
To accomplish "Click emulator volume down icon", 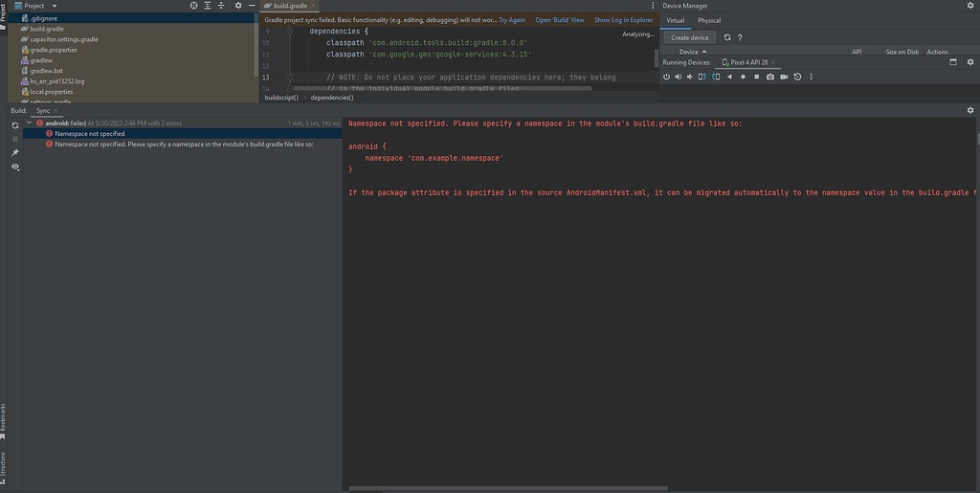I will (690, 77).
